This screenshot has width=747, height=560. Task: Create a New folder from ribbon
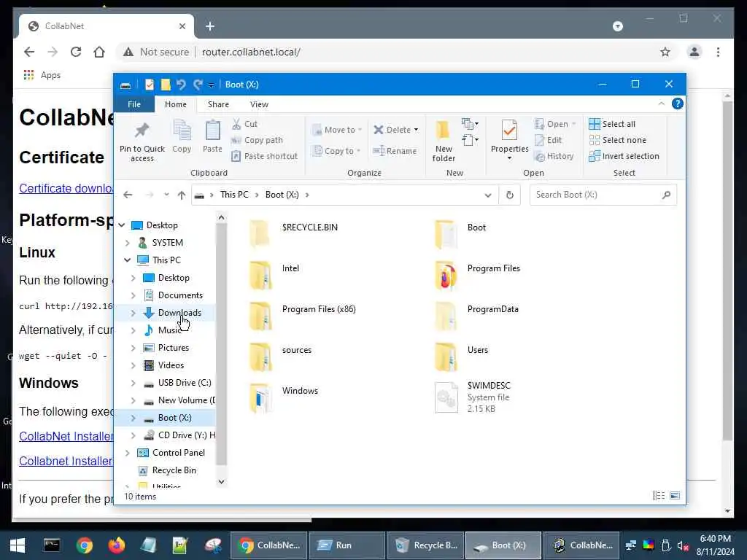(444, 141)
